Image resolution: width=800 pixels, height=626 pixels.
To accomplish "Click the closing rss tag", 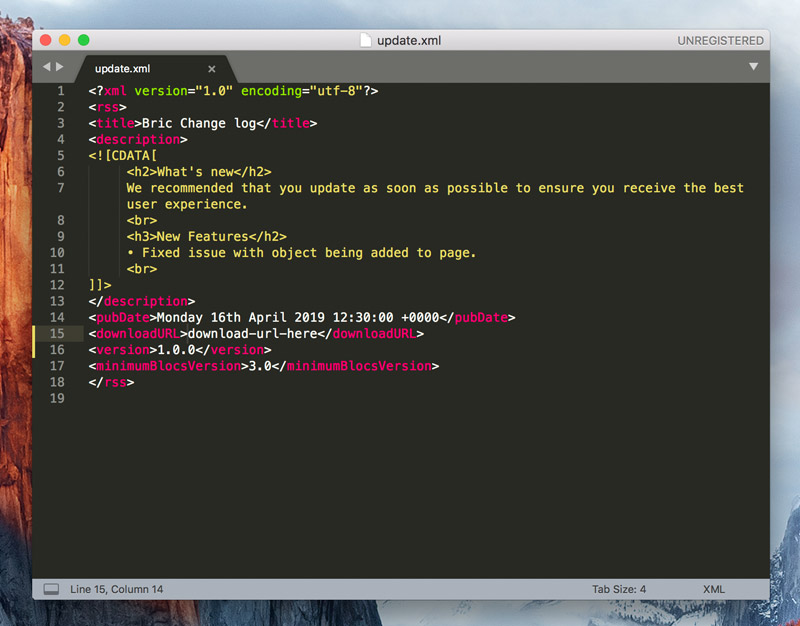I will (111, 382).
